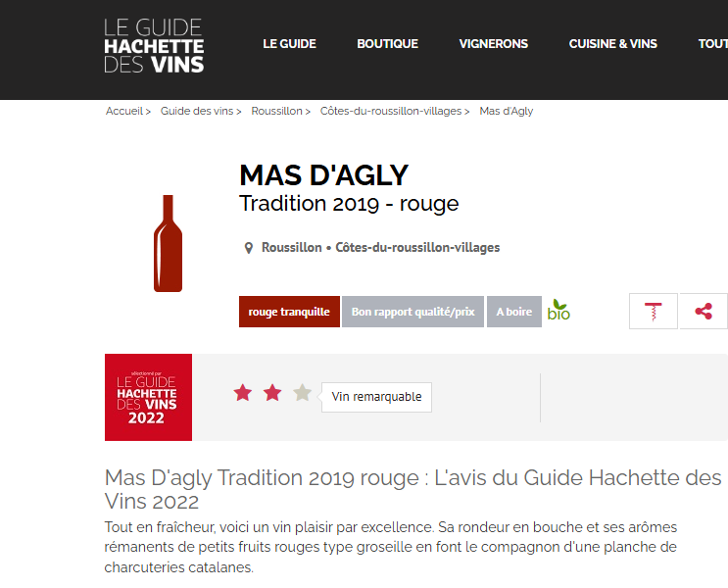Viewport: 728px width, 588px height.
Task: Click the Guide Hachette 2022 red badge
Action: (x=148, y=397)
